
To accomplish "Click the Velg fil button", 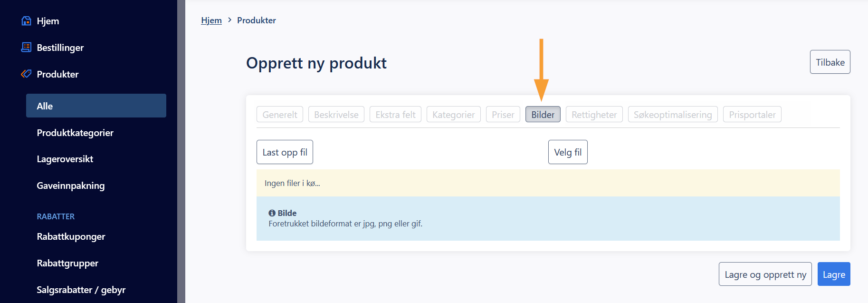I will (568, 152).
